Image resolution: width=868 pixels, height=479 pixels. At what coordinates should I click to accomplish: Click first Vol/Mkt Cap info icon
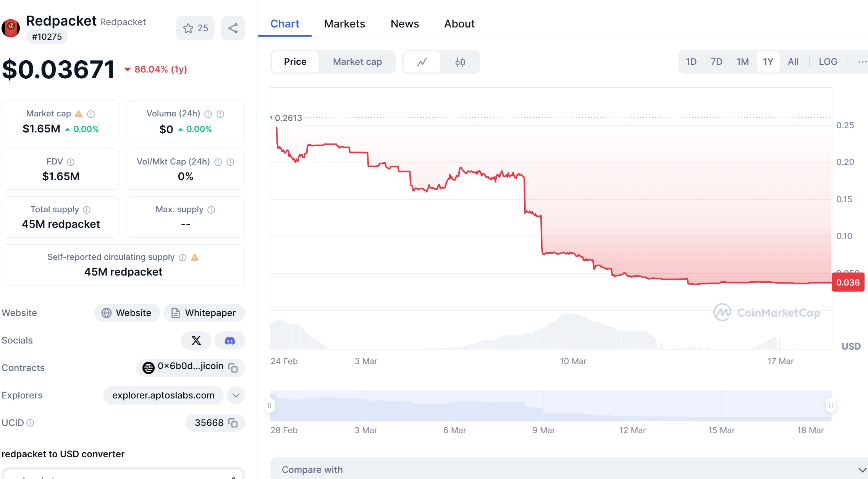click(x=218, y=162)
